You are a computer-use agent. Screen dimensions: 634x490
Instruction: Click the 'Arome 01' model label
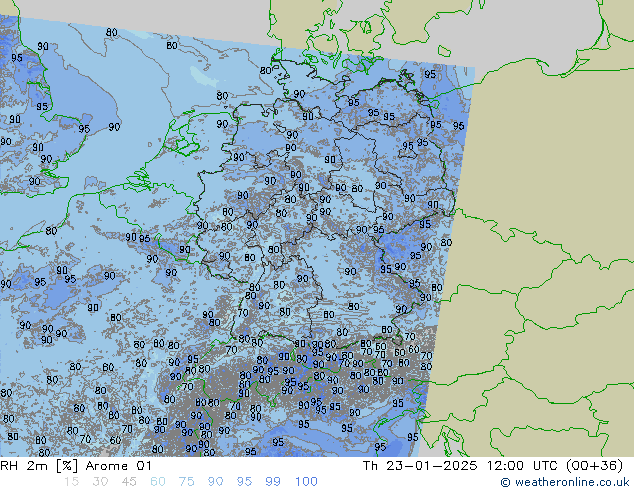coord(118,466)
